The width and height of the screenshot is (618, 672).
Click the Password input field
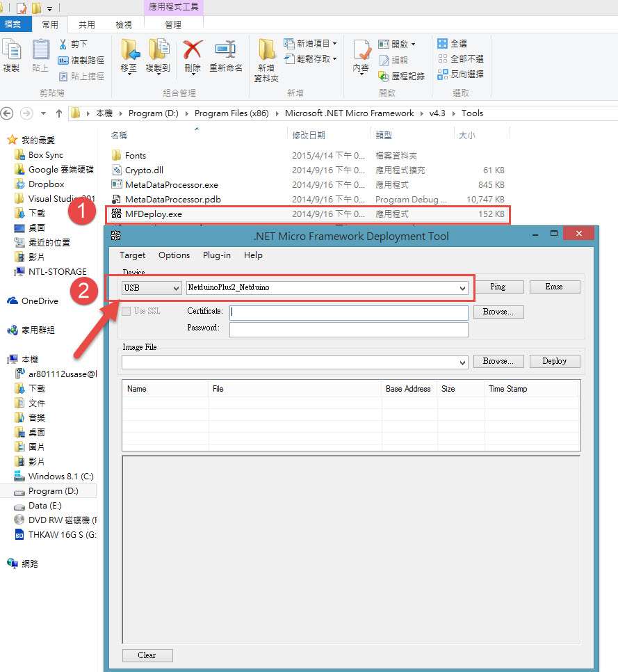tap(348, 330)
